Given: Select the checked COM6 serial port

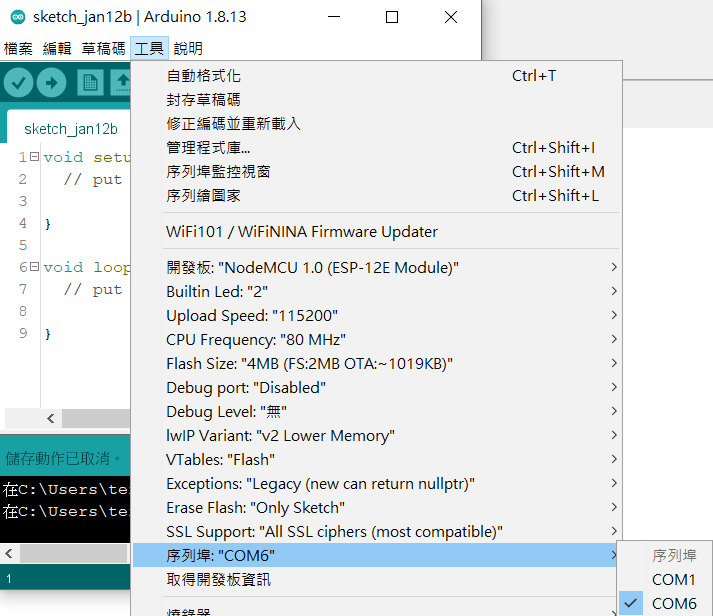Looking at the screenshot, I should click(x=673, y=603).
